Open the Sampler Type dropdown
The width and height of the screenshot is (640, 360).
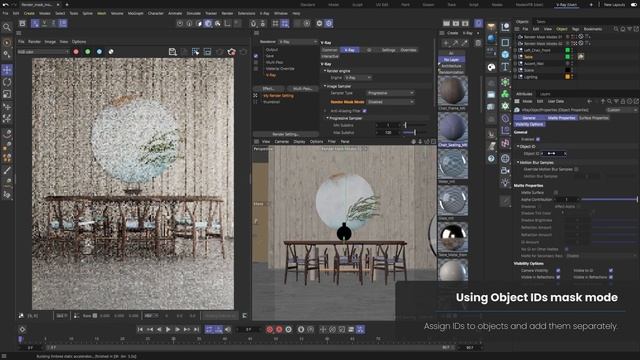pos(391,93)
